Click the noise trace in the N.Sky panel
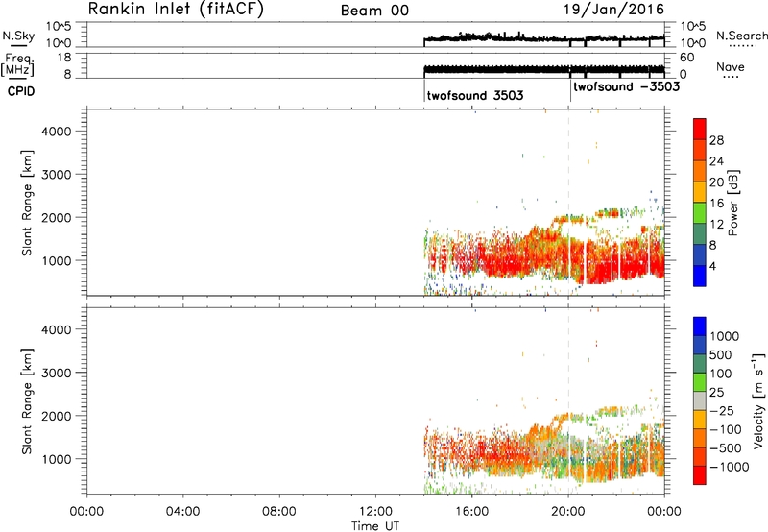 coord(543,37)
